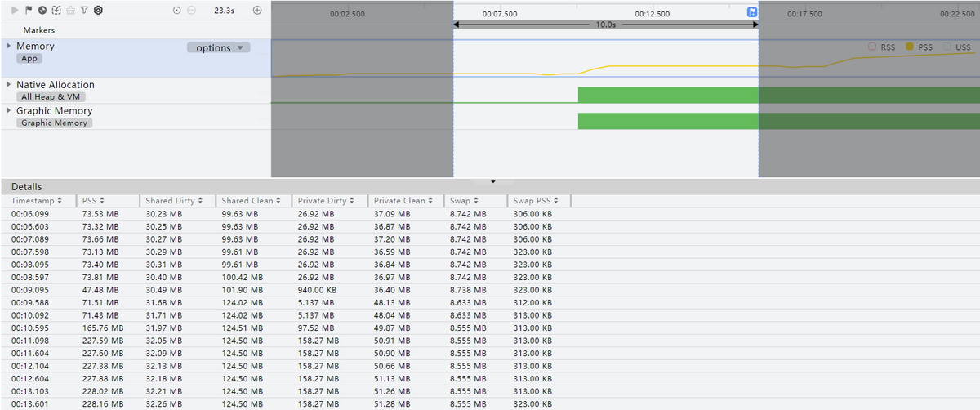Screen dimensions: 980x410
Task: Click the zoom out minus icon
Action: (x=191, y=11)
